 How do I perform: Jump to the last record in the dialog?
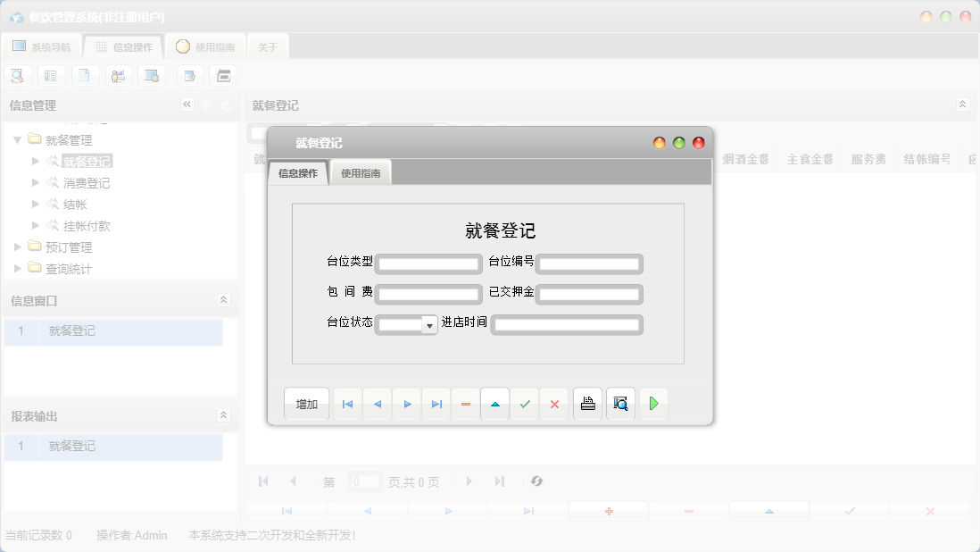[436, 404]
